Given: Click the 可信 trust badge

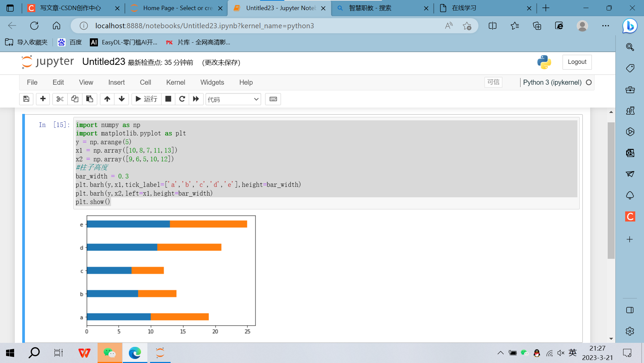Looking at the screenshot, I should (493, 82).
